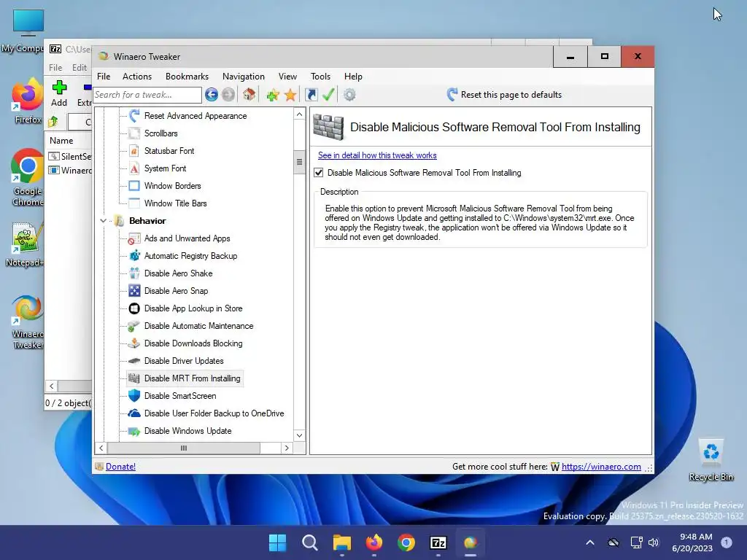Open the Tools menu
Viewport: 747px width, 560px height.
pos(321,77)
